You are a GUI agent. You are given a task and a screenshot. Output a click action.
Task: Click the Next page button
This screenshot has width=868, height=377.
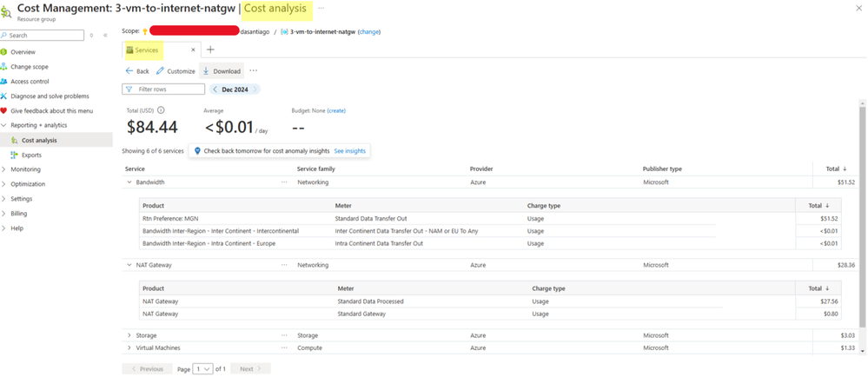click(251, 368)
